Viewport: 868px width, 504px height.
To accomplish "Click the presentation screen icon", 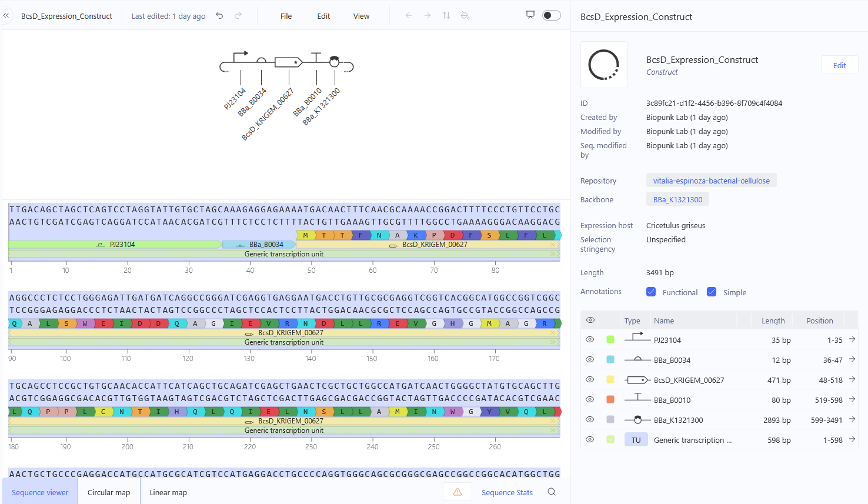I will [530, 15].
